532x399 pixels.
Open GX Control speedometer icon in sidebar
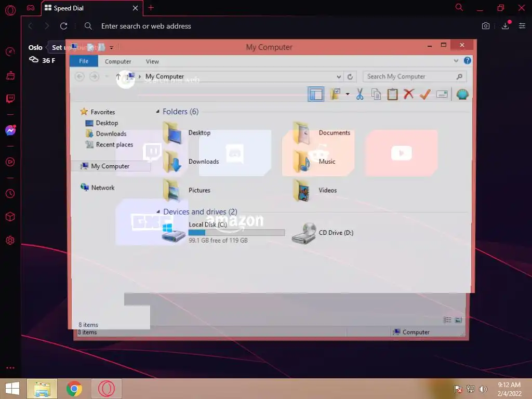click(10, 51)
